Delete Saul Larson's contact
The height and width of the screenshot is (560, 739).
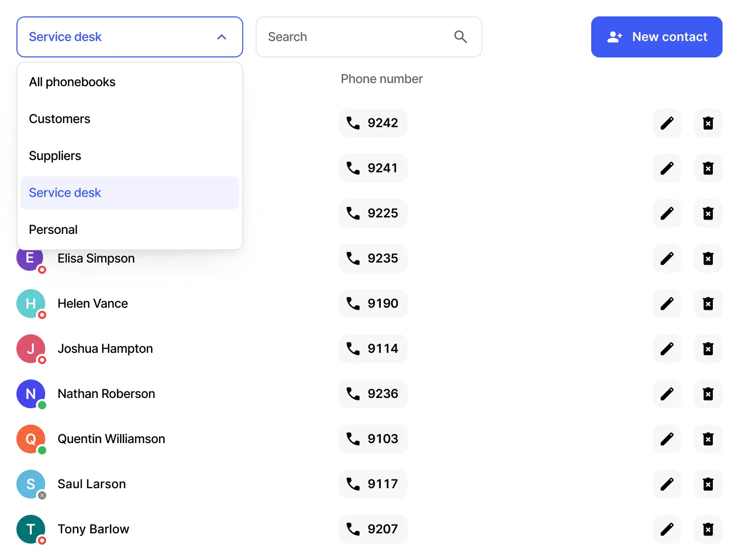click(x=708, y=484)
